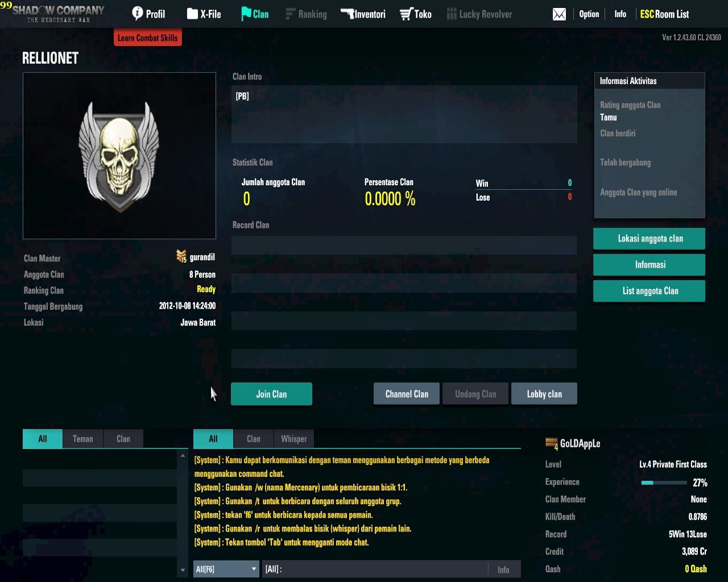Viewport: 728px width, 582px height.
Task: Click the Shadow Company logo
Action: [x=59, y=14]
